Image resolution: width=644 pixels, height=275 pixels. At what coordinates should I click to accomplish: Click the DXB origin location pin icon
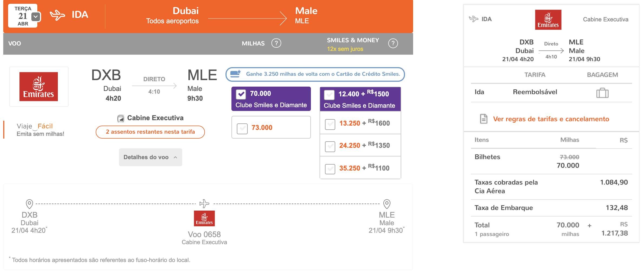pyautogui.click(x=29, y=204)
